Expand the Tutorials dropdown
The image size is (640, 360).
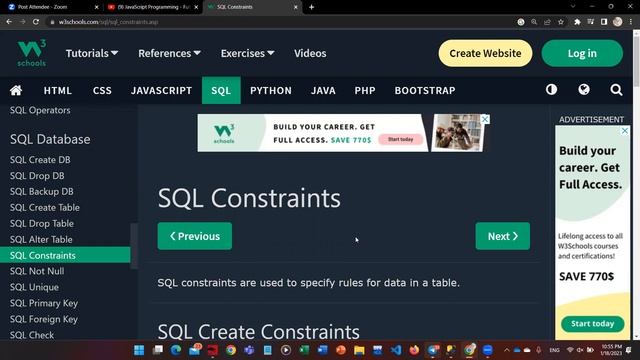(x=92, y=53)
